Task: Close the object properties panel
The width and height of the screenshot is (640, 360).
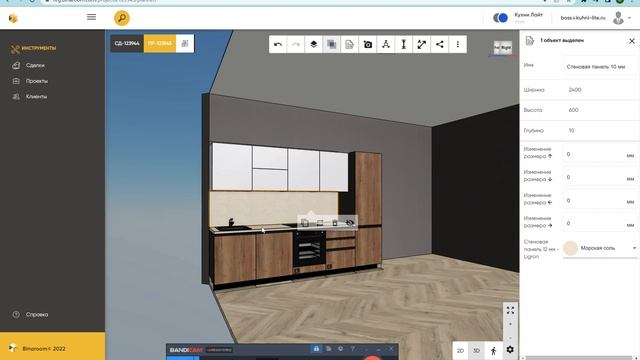Action: tap(631, 41)
